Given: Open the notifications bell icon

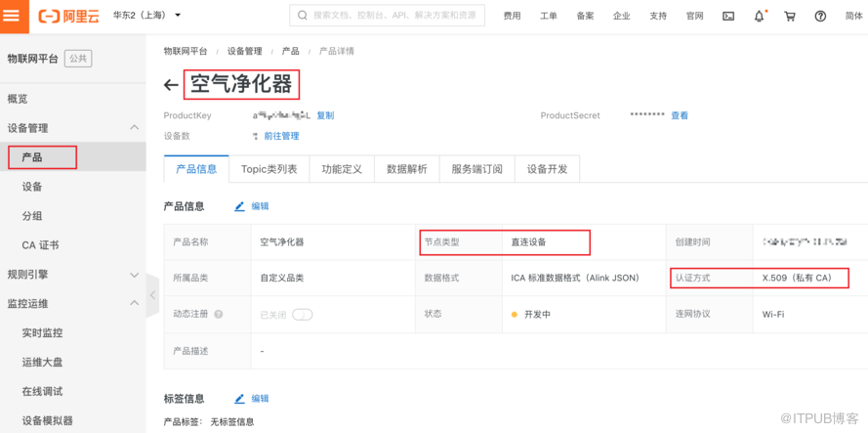Looking at the screenshot, I should (x=759, y=17).
